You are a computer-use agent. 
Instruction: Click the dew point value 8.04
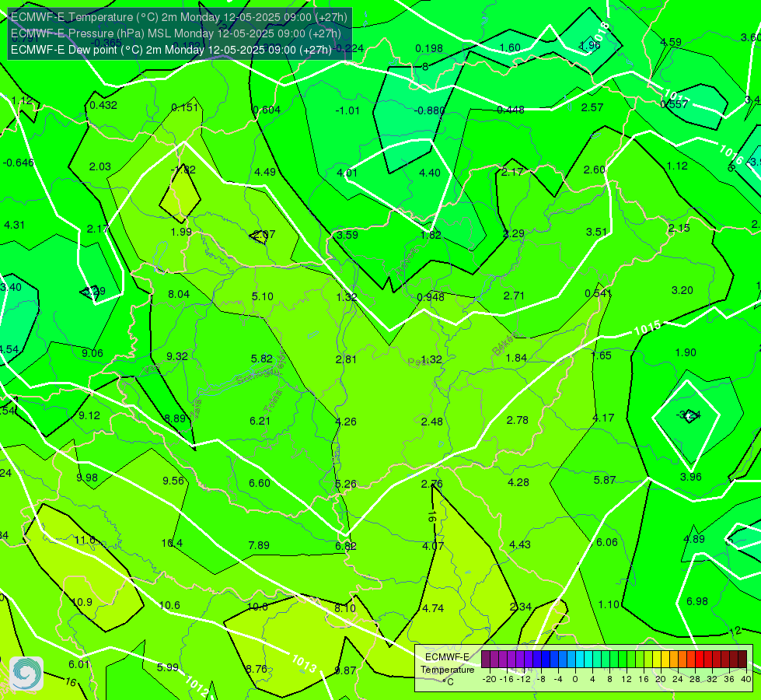[x=179, y=294]
